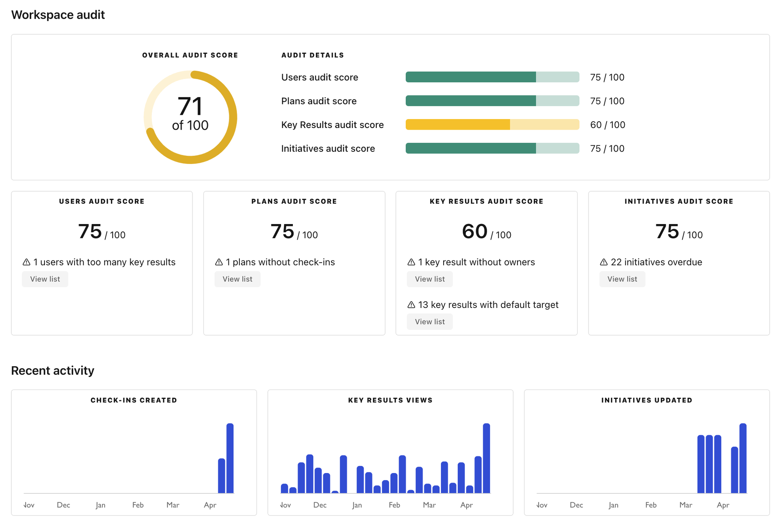Click the Initiatives audit score progress bar
Image resolution: width=781 pixels, height=532 pixels.
coord(492,148)
